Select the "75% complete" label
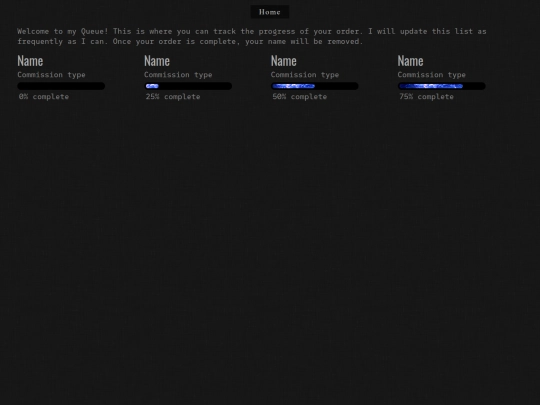Viewport: 540px width, 405px height. (x=426, y=97)
